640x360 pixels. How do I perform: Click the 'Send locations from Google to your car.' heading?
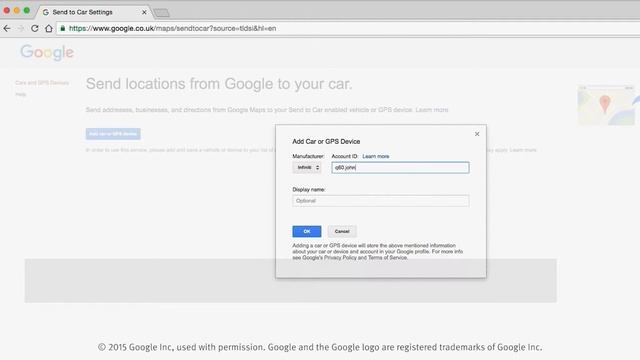(219, 84)
